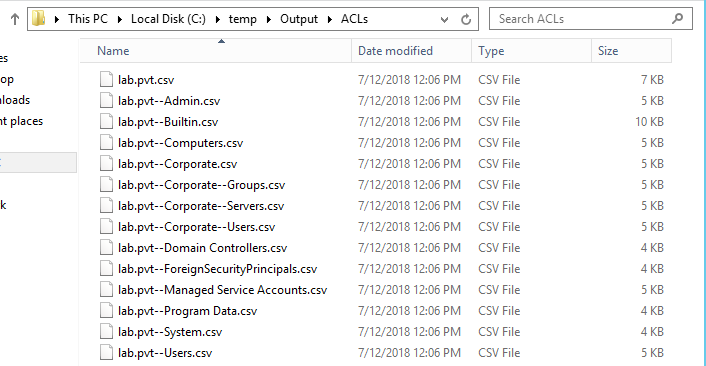Select the lab.pvt--System.csv file icon
The width and height of the screenshot is (706, 366).
pos(106,332)
